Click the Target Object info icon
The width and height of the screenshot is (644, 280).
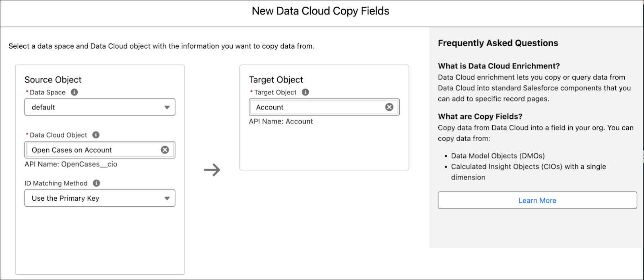(305, 92)
